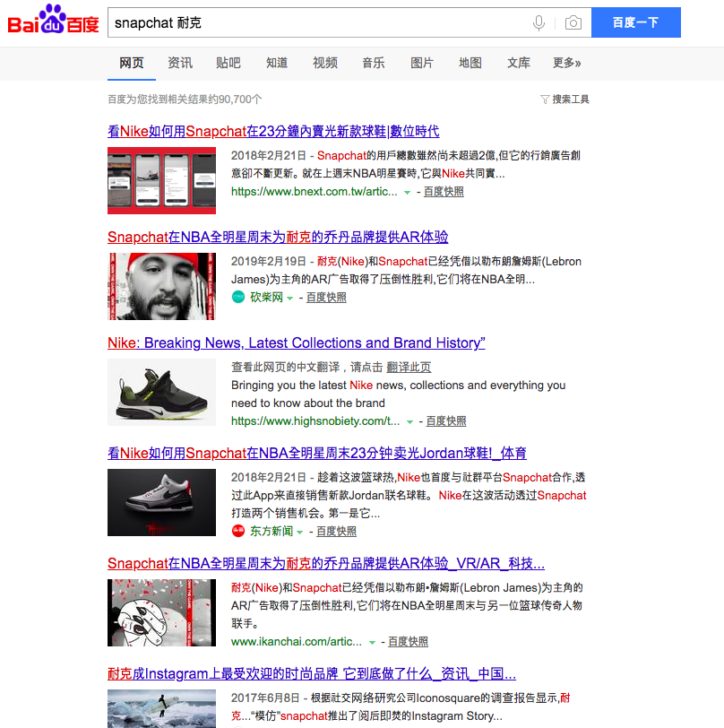Viewport: 724px width, 728px height.
Task: Open result about Nike selling sneakers in 23分鐘
Action: click(x=273, y=132)
